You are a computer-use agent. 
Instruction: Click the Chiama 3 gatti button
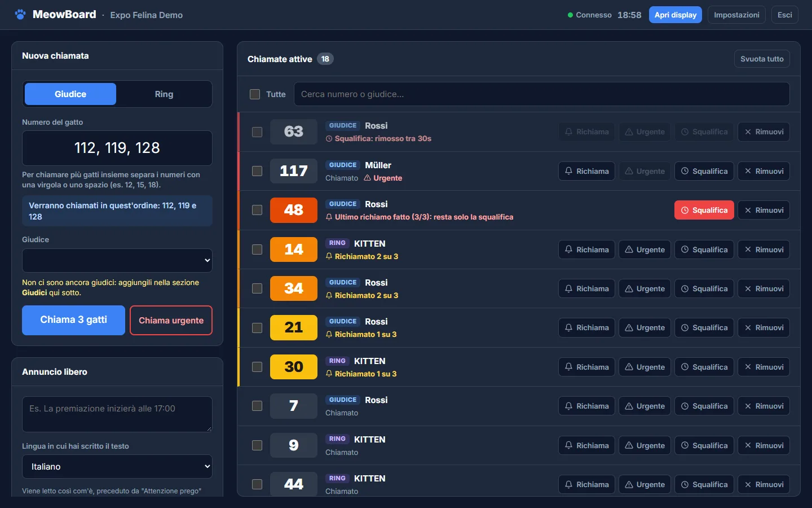(x=73, y=320)
